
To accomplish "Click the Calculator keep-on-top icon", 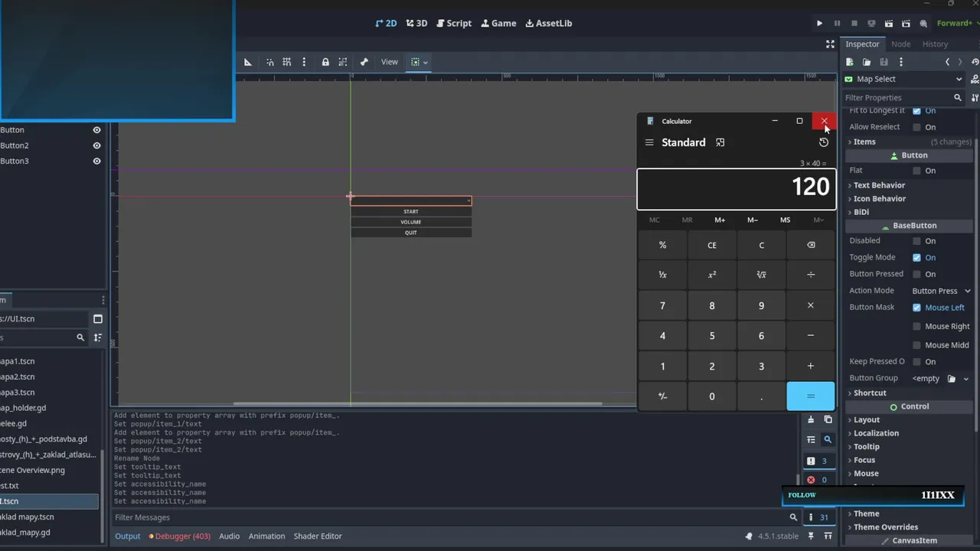I will click(720, 142).
